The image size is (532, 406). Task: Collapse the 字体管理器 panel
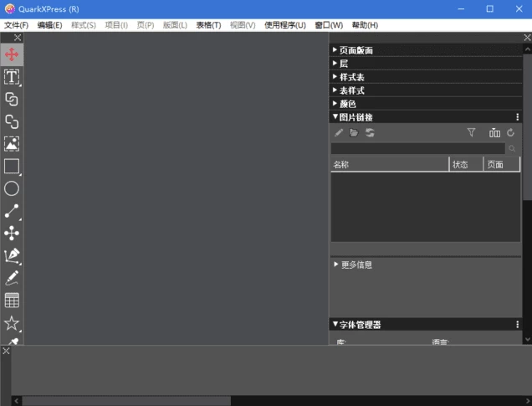tap(336, 324)
